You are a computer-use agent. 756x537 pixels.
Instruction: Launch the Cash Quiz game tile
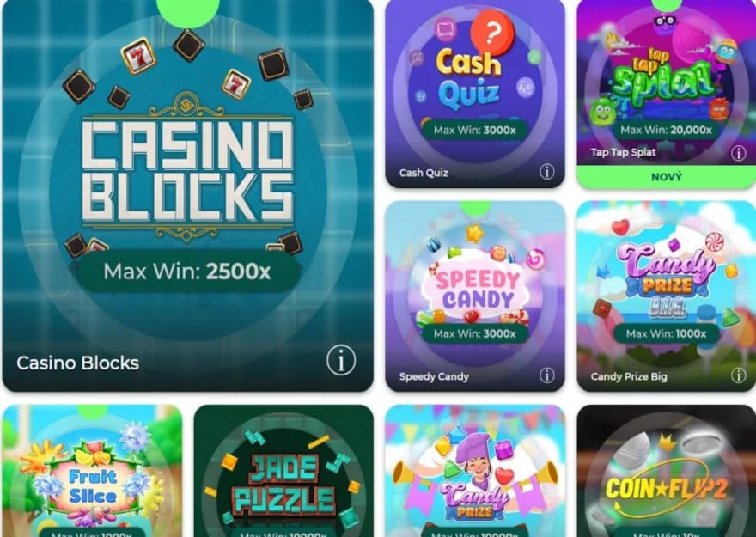click(475, 94)
